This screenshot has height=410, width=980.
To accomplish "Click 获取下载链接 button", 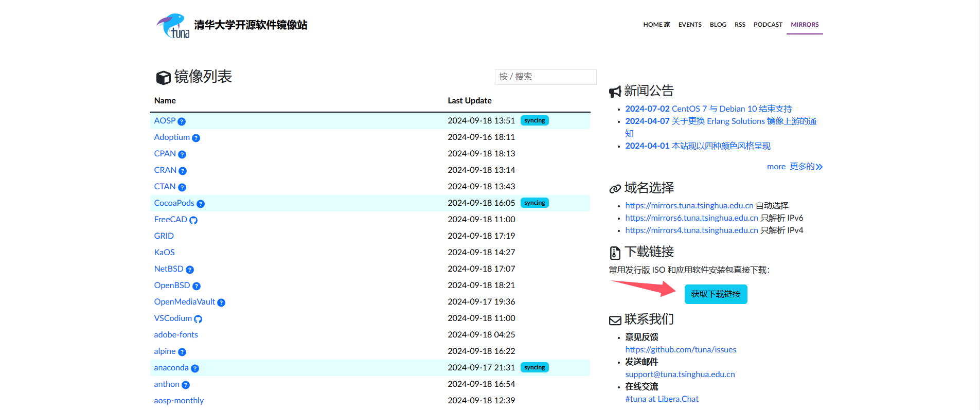I will [x=716, y=294].
